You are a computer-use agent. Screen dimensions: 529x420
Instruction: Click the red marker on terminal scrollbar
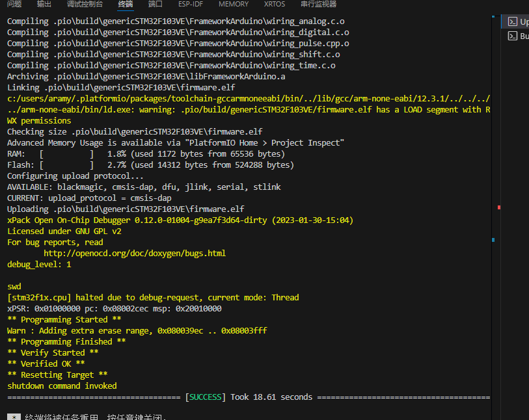tap(498, 207)
